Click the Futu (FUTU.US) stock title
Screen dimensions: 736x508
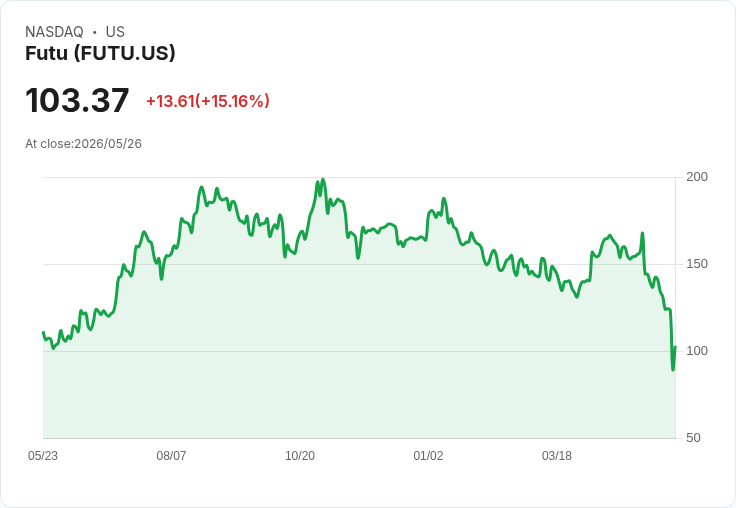coord(100,53)
